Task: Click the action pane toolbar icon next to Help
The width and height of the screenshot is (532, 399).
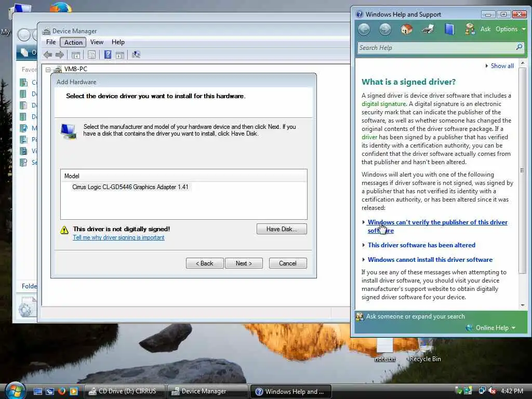Action: [x=120, y=55]
